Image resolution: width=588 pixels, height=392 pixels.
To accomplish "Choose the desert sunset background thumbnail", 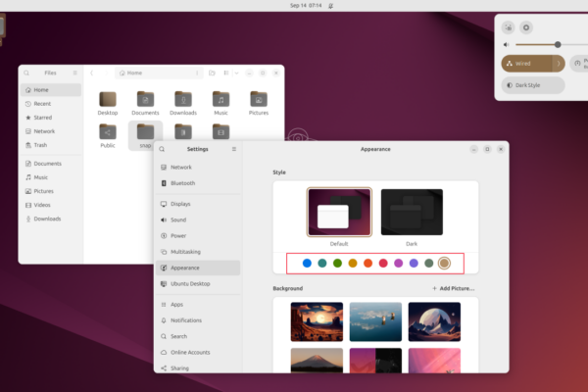I will 317,320.
